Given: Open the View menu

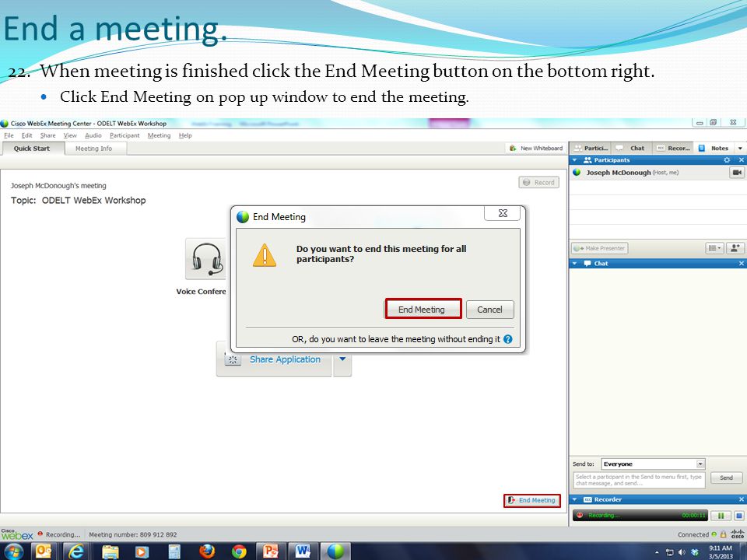Looking at the screenshot, I should (x=70, y=135).
